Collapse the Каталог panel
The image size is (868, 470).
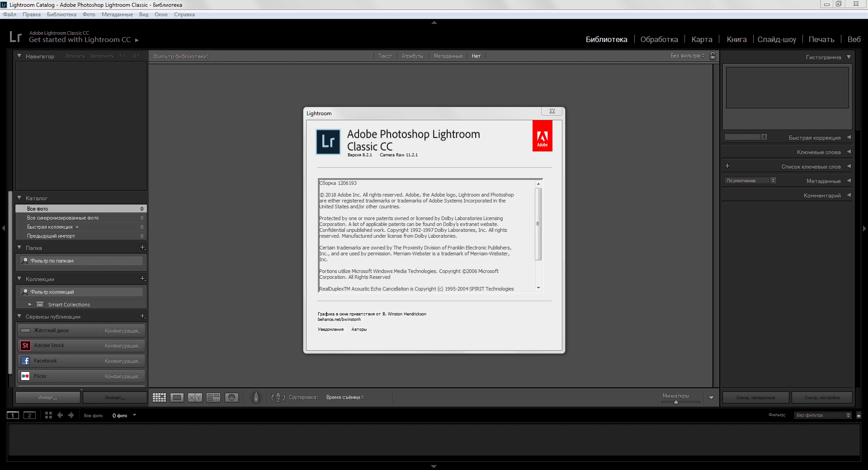[19, 198]
